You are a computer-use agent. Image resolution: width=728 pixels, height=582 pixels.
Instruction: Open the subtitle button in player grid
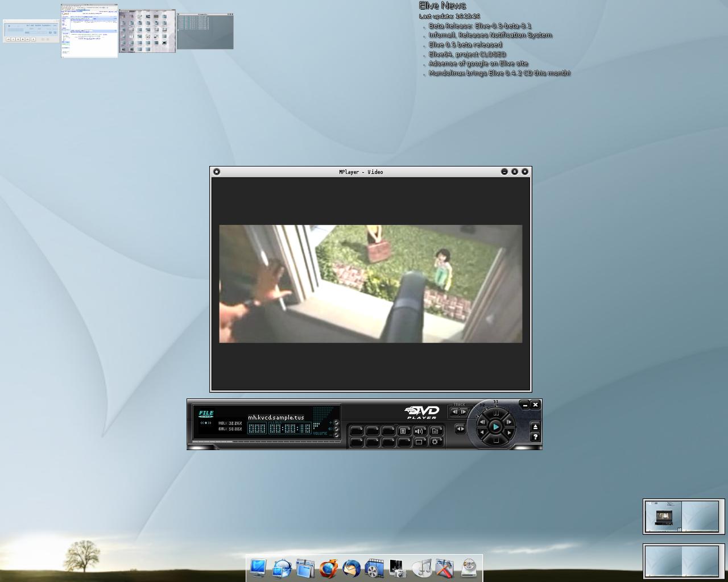click(420, 442)
